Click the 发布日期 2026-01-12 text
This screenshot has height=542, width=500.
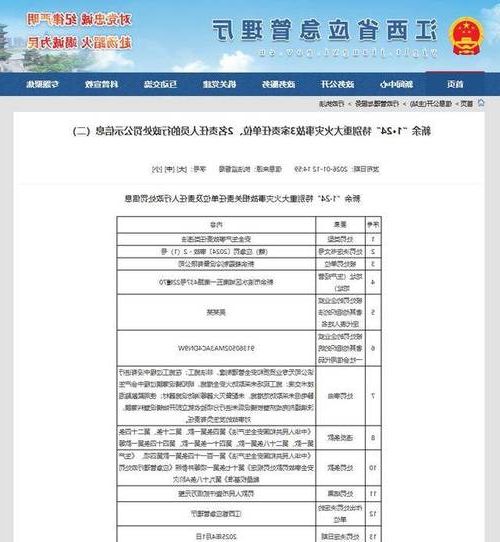(x=336, y=169)
